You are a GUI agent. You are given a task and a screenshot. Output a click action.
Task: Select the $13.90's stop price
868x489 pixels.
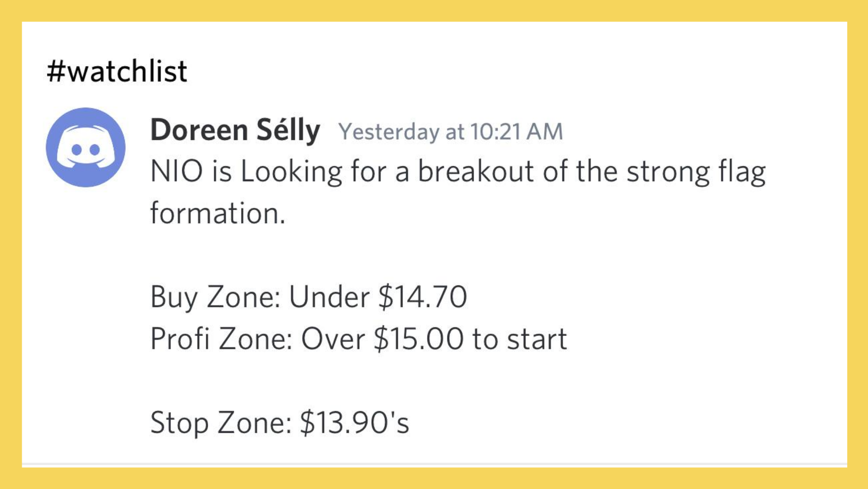point(355,423)
